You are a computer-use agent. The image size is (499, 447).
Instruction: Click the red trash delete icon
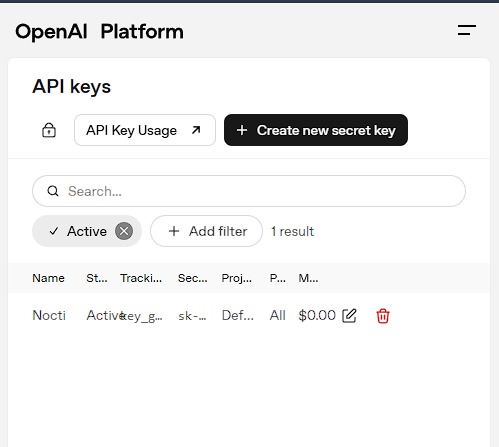tap(383, 316)
